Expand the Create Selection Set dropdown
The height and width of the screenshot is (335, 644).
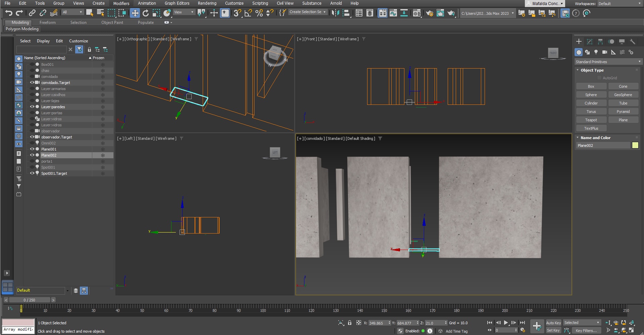click(x=324, y=12)
